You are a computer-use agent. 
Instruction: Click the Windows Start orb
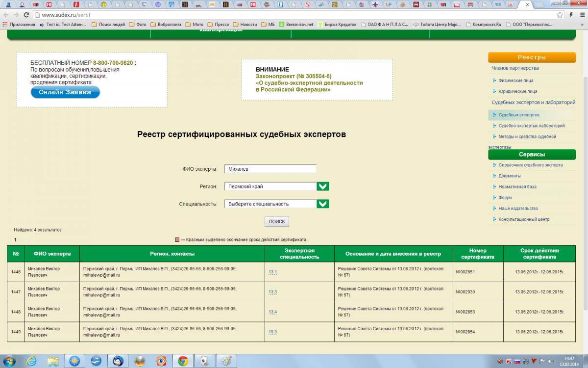pos(9,361)
